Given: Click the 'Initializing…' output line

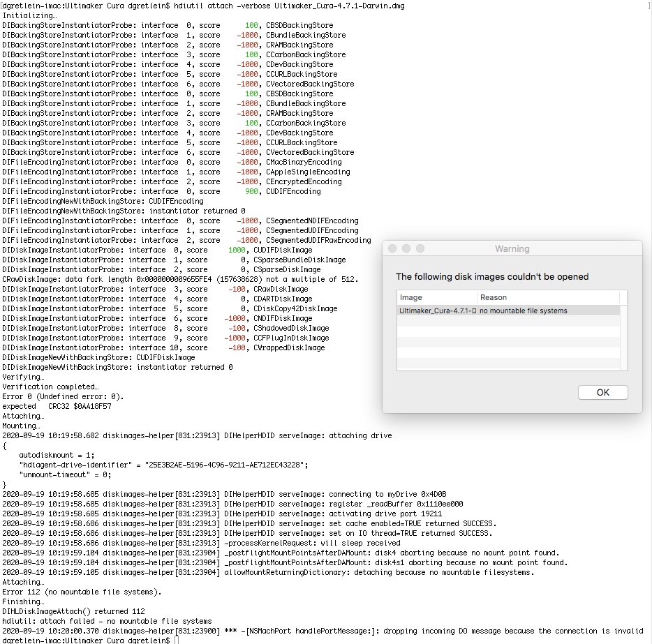Looking at the screenshot, I should 29,16.
